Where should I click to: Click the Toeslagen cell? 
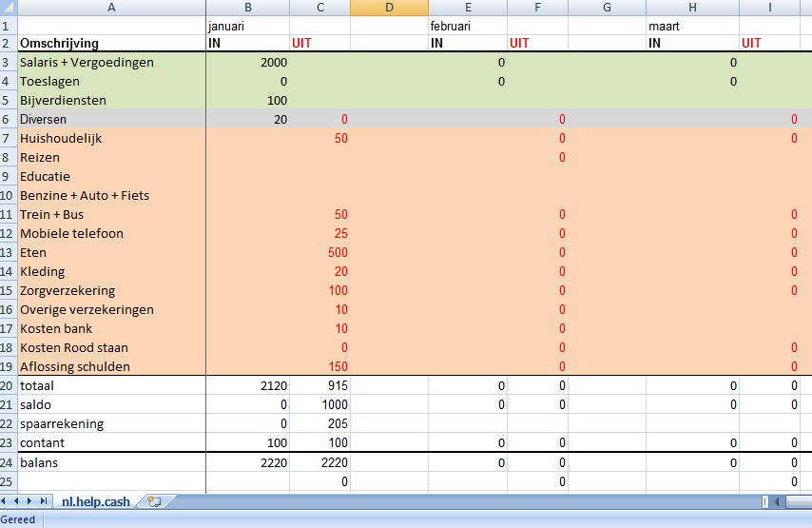click(111, 82)
